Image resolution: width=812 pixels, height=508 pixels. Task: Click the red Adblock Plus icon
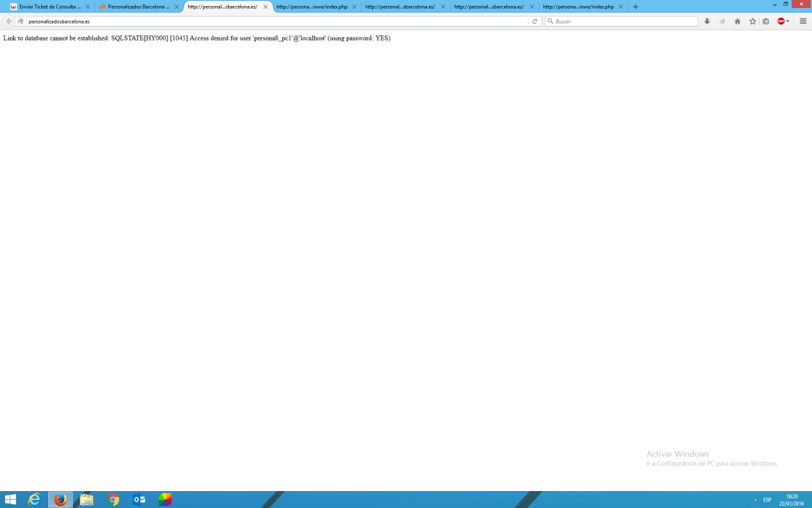[780, 21]
